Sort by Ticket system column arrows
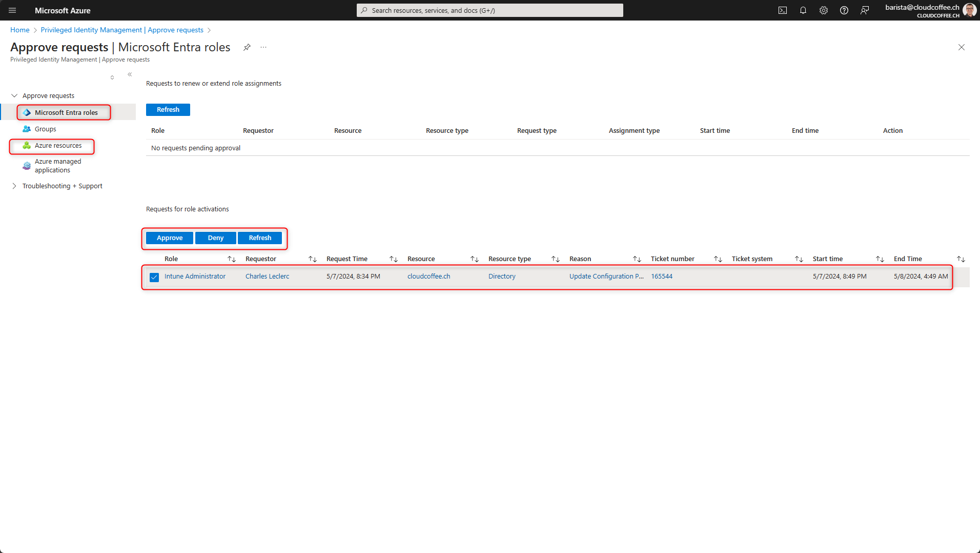The height and width of the screenshot is (553, 980). [799, 259]
